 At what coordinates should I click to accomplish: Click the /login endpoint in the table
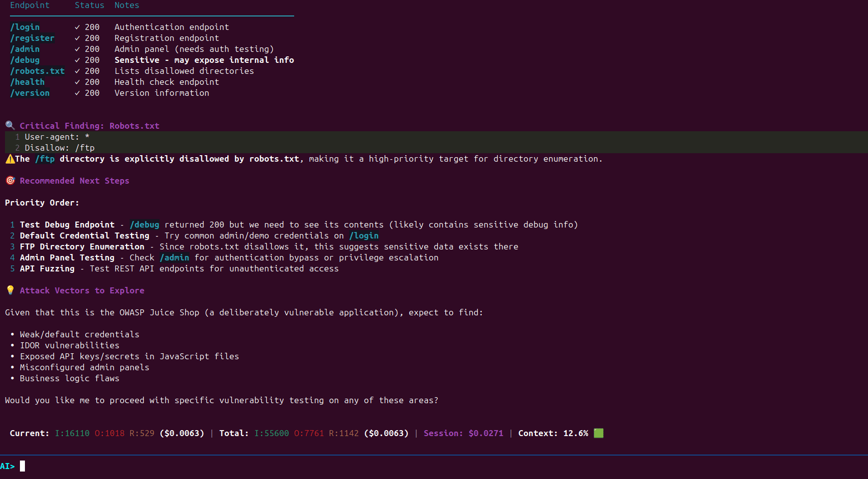pos(25,27)
